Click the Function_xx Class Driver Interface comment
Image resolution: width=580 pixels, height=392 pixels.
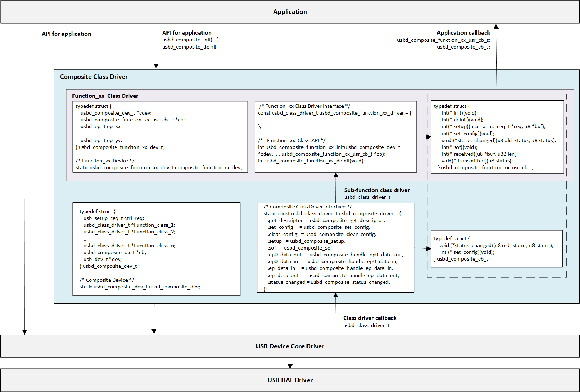[304, 106]
